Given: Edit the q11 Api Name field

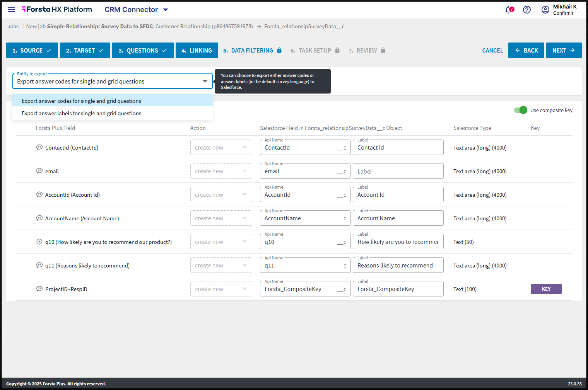Looking at the screenshot, I should coord(305,265).
